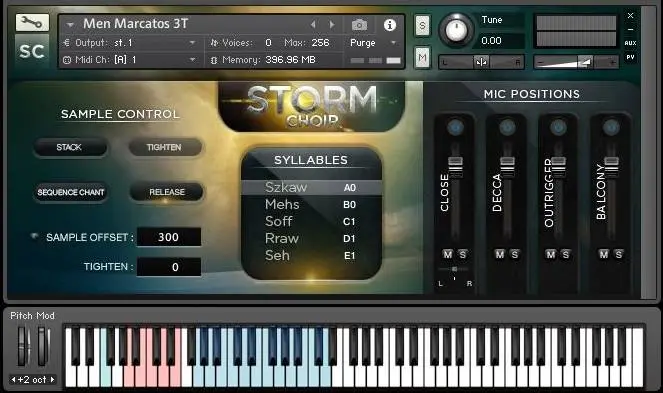Mute the CLOSE mic channel
Screen dimensions: 663x393
[448, 254]
